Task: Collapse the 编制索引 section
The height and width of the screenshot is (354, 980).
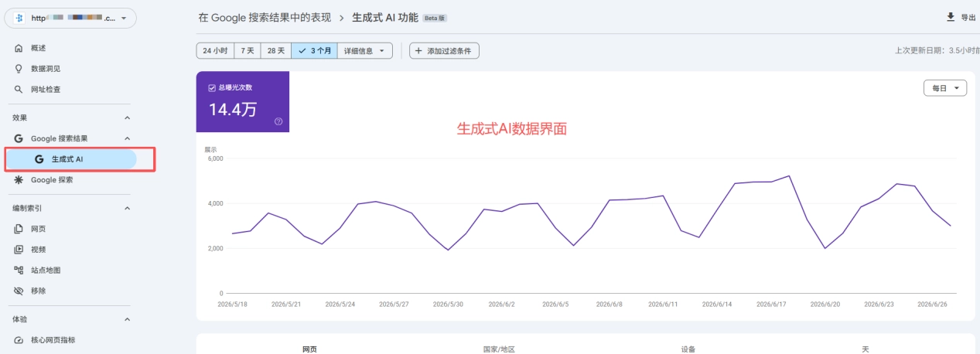Action: pyautogui.click(x=128, y=208)
